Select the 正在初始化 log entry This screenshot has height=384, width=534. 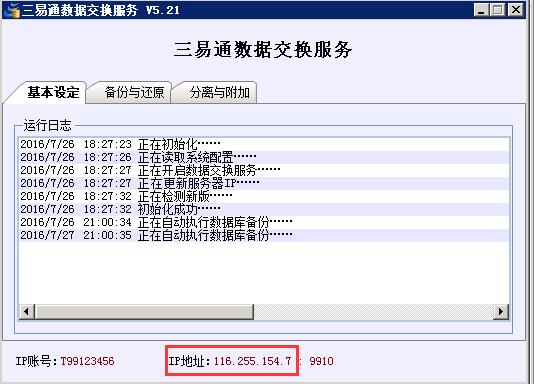tap(264, 144)
